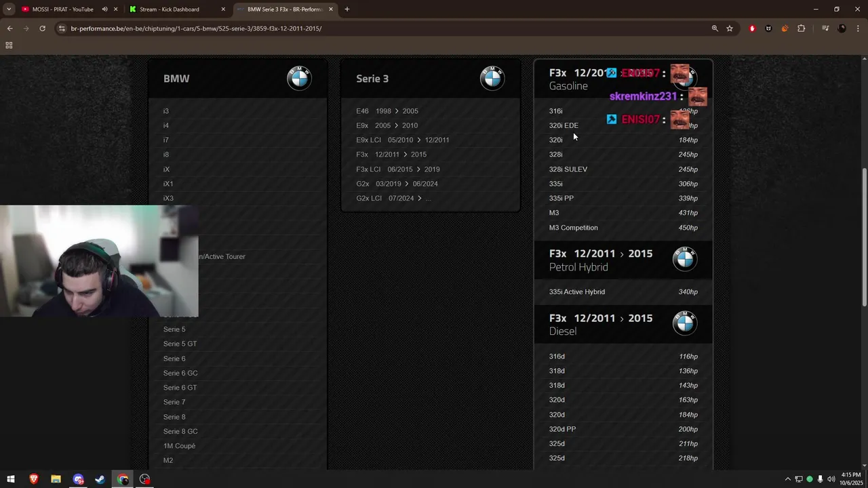Bookmark this page with the star
Image resolution: width=868 pixels, height=488 pixels.
click(730, 28)
